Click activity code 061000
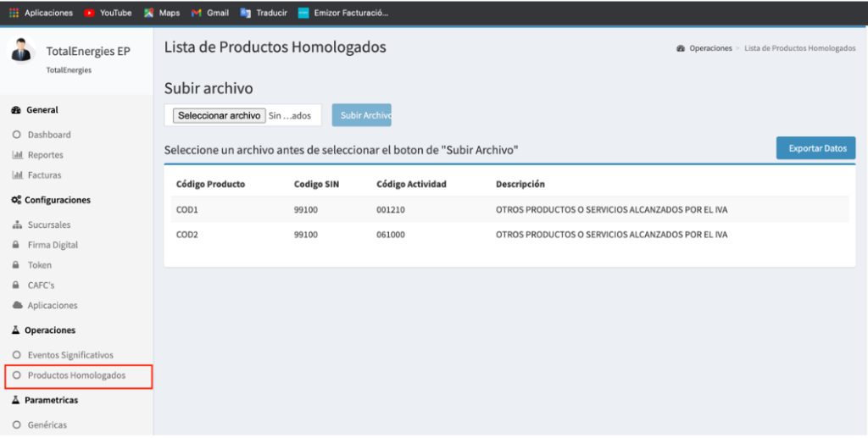 coord(390,235)
